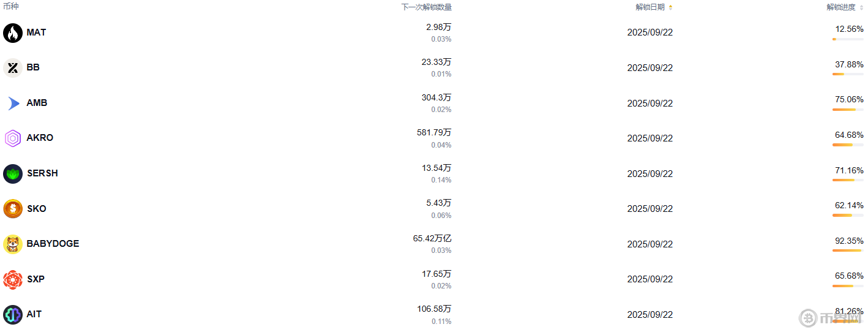Click the 下一次解锁数量 column header
The image size is (868, 335).
tap(426, 7)
